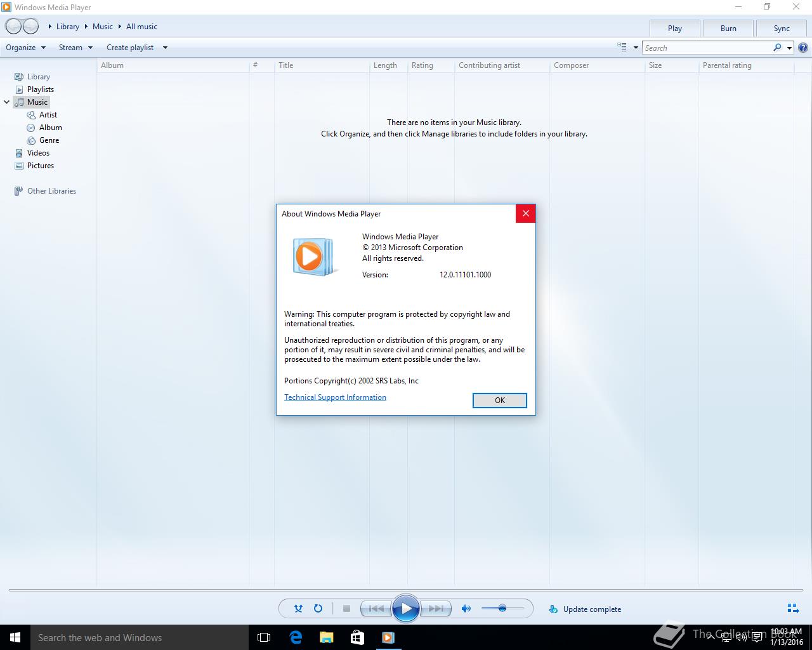Open the search options dropdown arrow
The height and width of the screenshot is (650, 812).
789,48
